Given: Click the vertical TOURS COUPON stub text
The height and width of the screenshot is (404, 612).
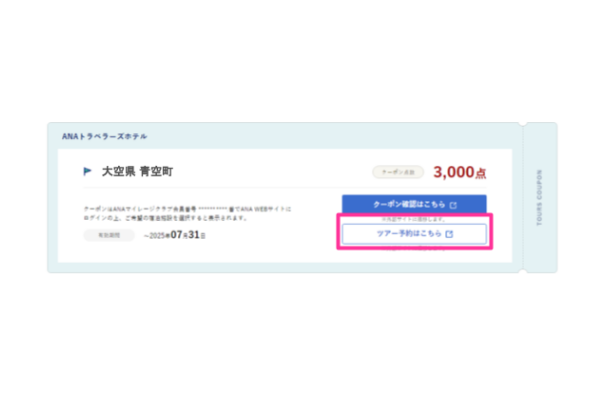Looking at the screenshot, I should (x=539, y=198).
